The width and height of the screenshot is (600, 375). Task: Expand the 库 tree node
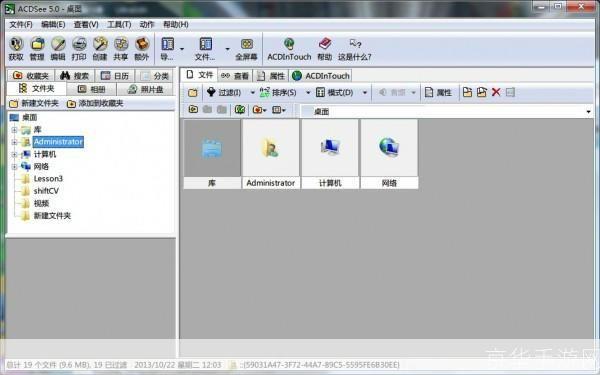pos(14,130)
